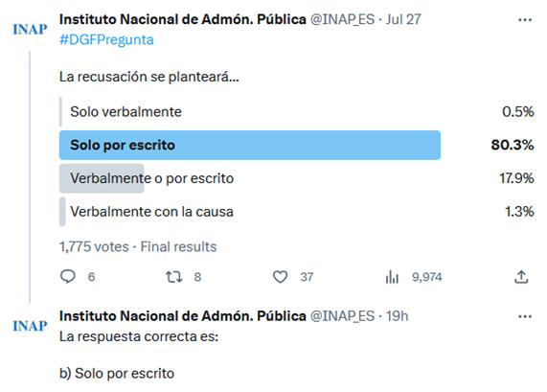Open INAP avatar on reply tweet

tap(30, 326)
